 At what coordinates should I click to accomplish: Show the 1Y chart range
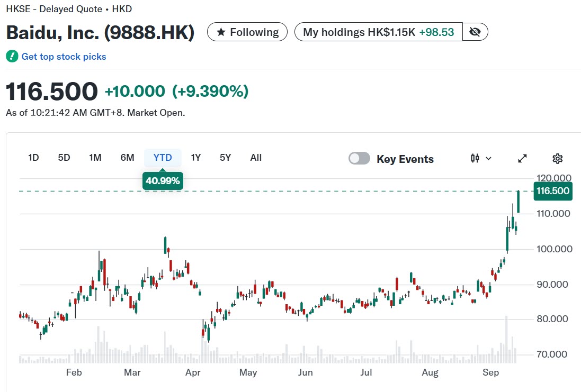click(195, 158)
